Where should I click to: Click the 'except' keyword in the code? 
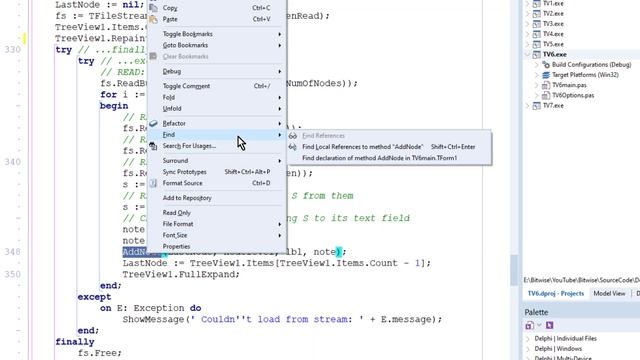(x=94, y=297)
